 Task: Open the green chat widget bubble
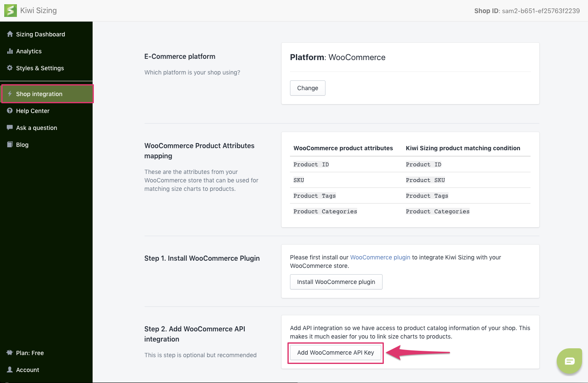(x=569, y=361)
